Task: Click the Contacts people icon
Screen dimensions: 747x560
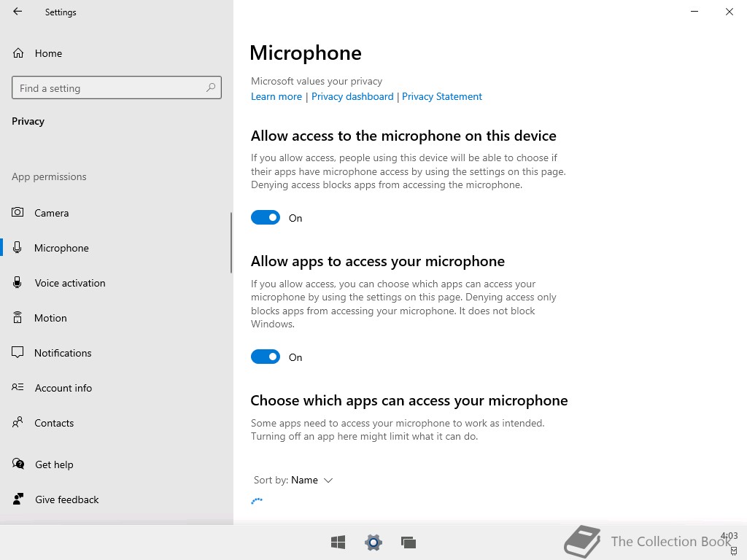Action: click(18, 422)
